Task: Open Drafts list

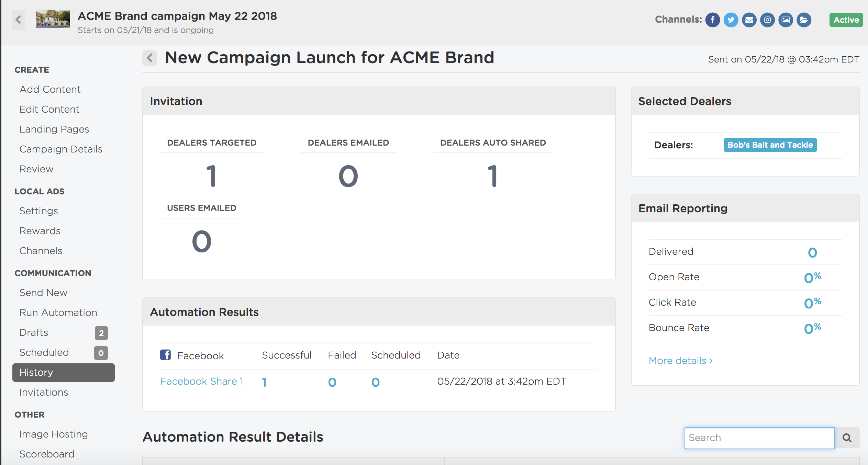Action: [34, 332]
